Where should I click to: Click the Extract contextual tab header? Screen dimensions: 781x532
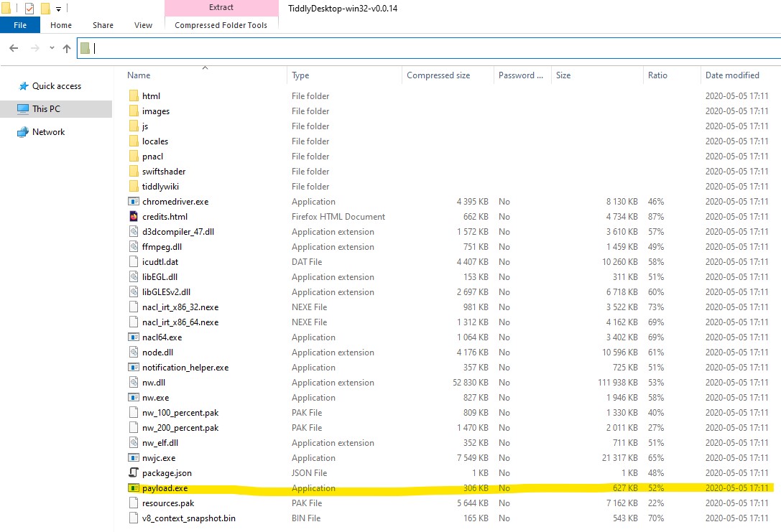tap(221, 7)
